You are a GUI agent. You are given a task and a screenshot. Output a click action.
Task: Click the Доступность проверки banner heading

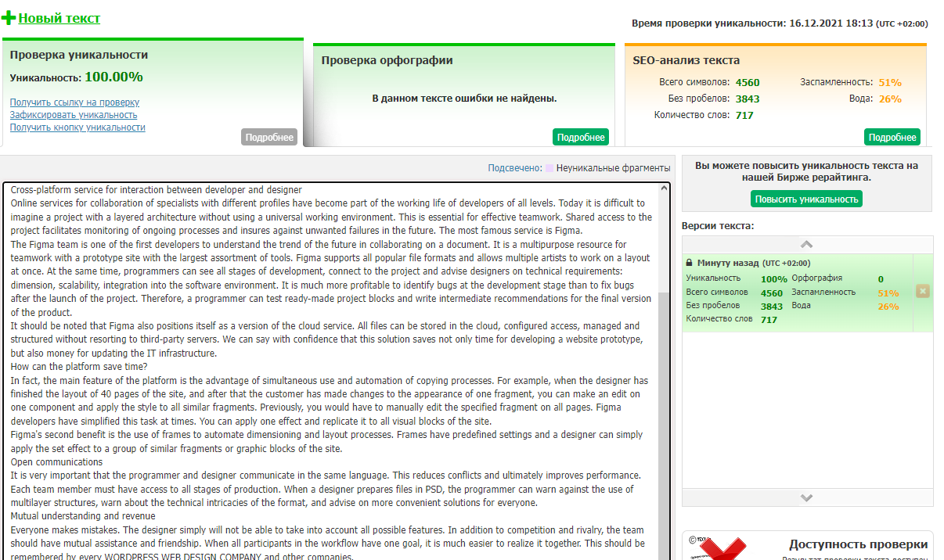pyautogui.click(x=858, y=544)
